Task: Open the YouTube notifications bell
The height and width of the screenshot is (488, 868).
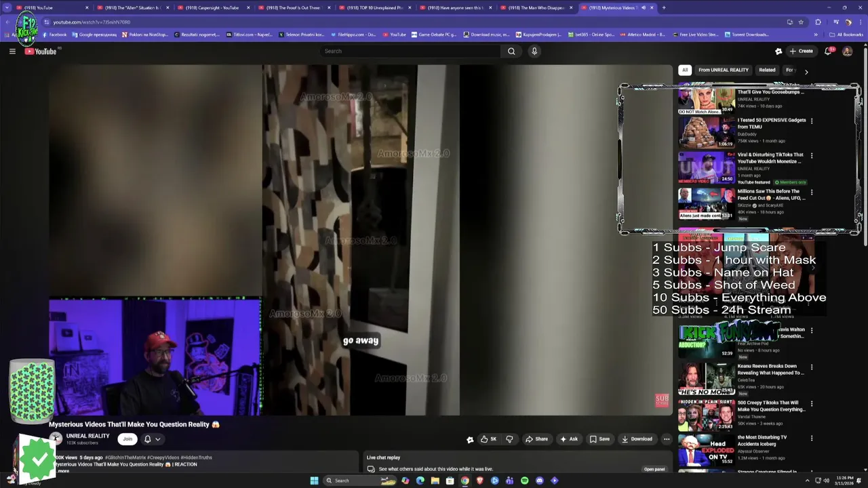Action: [829, 51]
